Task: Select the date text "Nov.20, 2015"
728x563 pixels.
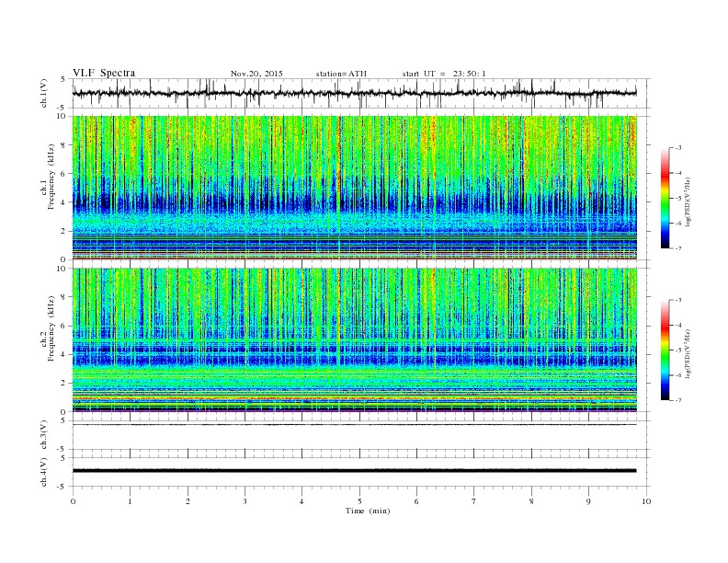Action: (256, 74)
